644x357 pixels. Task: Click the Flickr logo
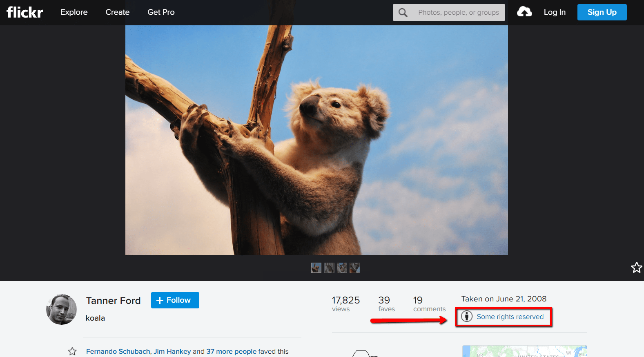point(25,12)
